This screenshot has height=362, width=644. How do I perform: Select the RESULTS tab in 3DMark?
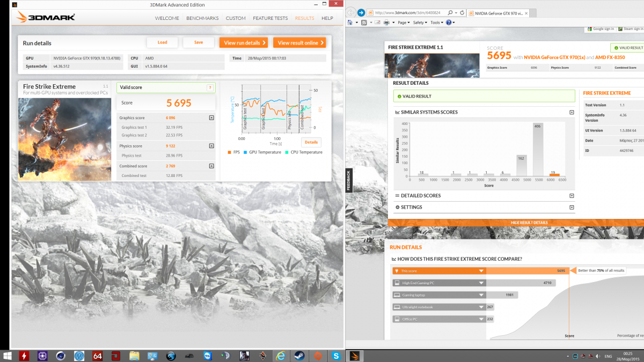pos(304,18)
